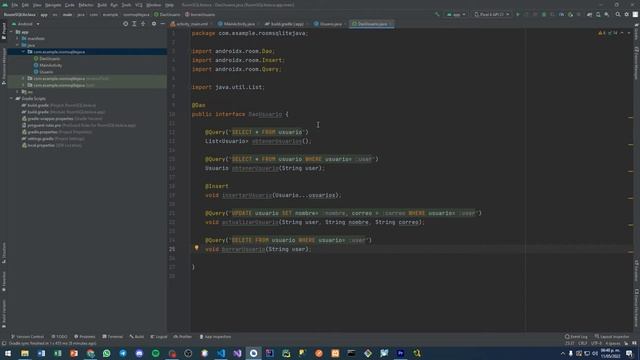
Task: Open Spotify from the taskbar
Action: 156,353
